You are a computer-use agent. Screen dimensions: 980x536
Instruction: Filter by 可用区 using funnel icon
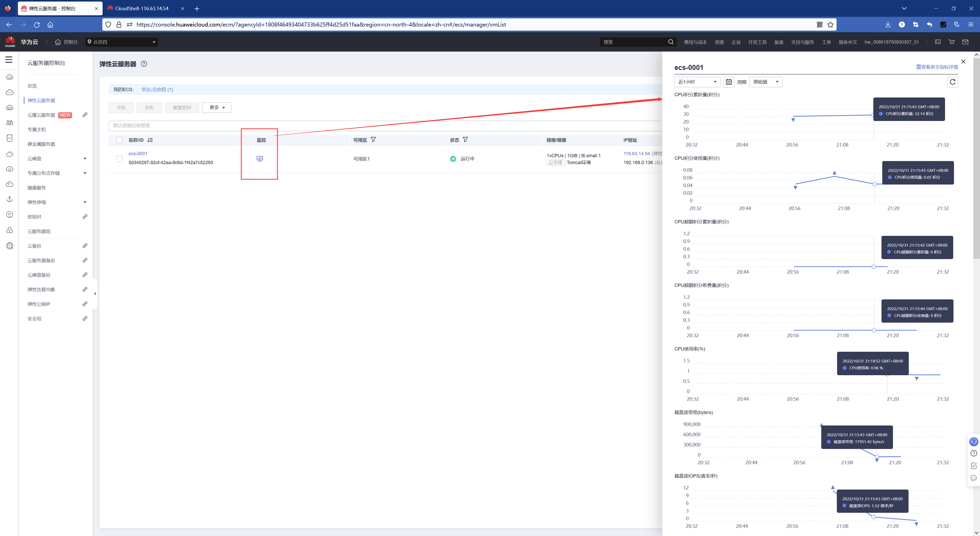373,140
